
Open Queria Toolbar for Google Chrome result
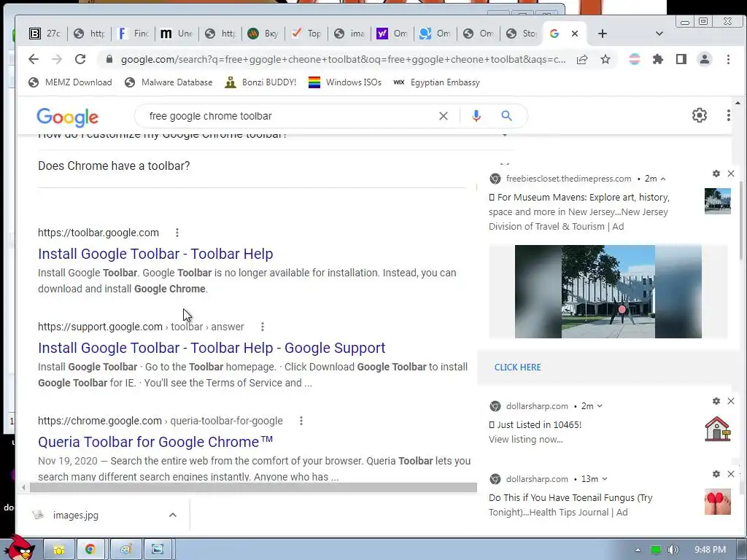(155, 442)
